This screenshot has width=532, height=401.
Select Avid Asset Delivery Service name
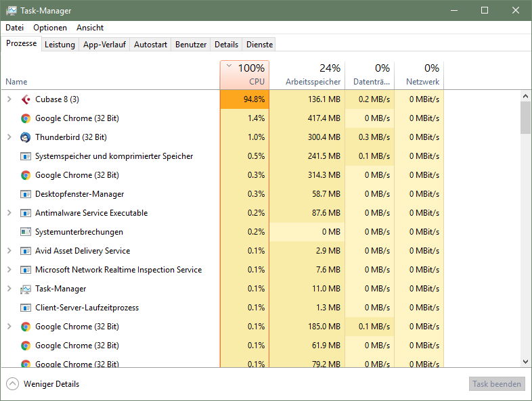coord(83,251)
